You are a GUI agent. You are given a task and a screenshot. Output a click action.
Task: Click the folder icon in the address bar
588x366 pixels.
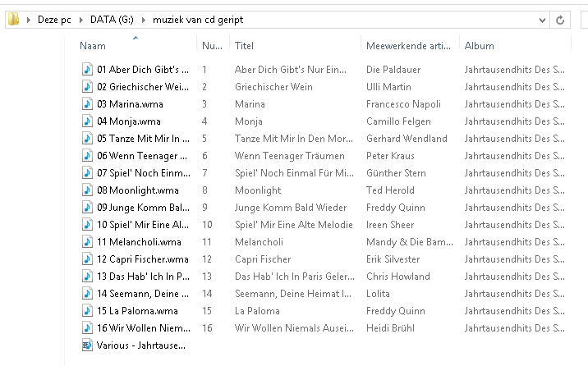[x=14, y=19]
